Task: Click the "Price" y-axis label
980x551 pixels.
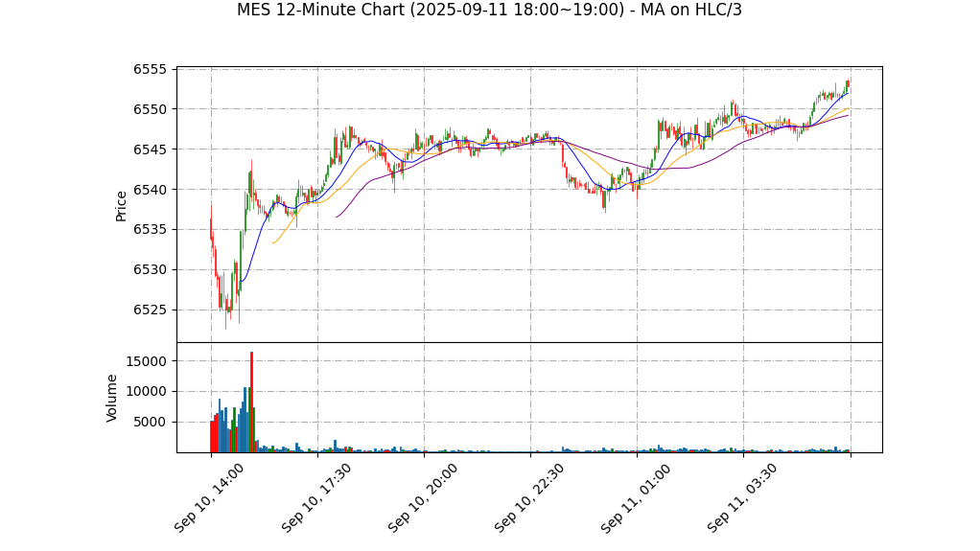Action: pos(121,206)
